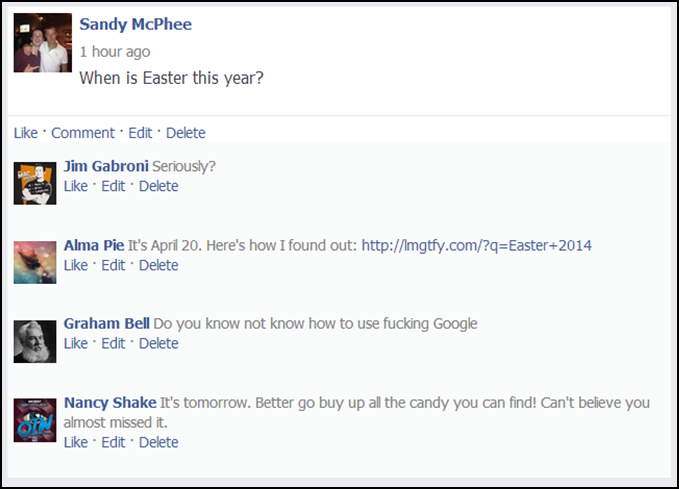Viewport: 679px width, 489px height.
Task: Open Alma Pie's avatar image
Action: coord(35,262)
